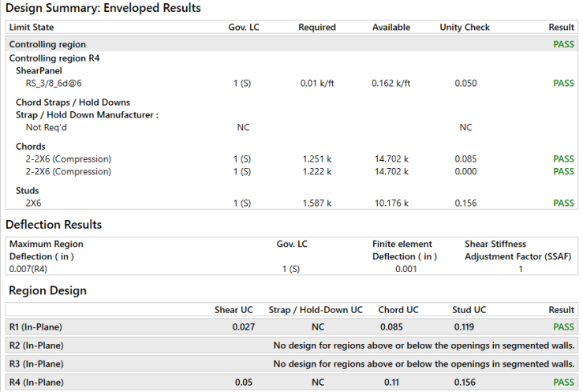Screen dimensions: 583x392
Task: Click the Unity Check column header
Action: (x=465, y=27)
